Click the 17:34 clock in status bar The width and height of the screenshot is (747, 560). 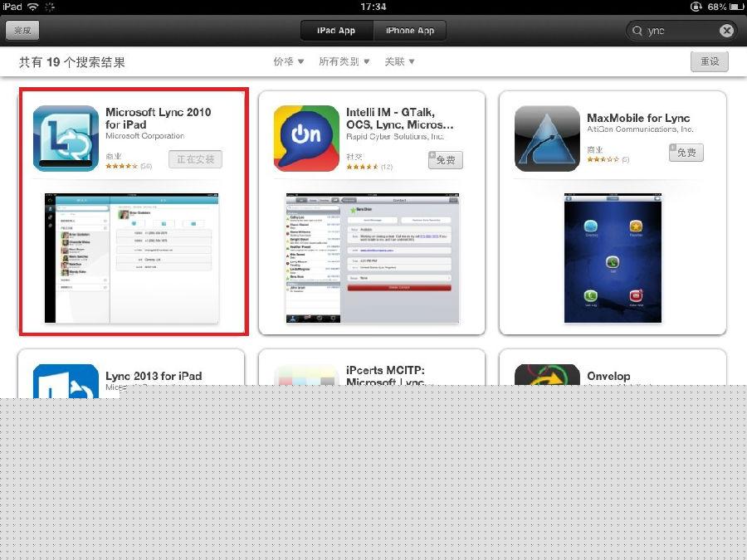373,7
